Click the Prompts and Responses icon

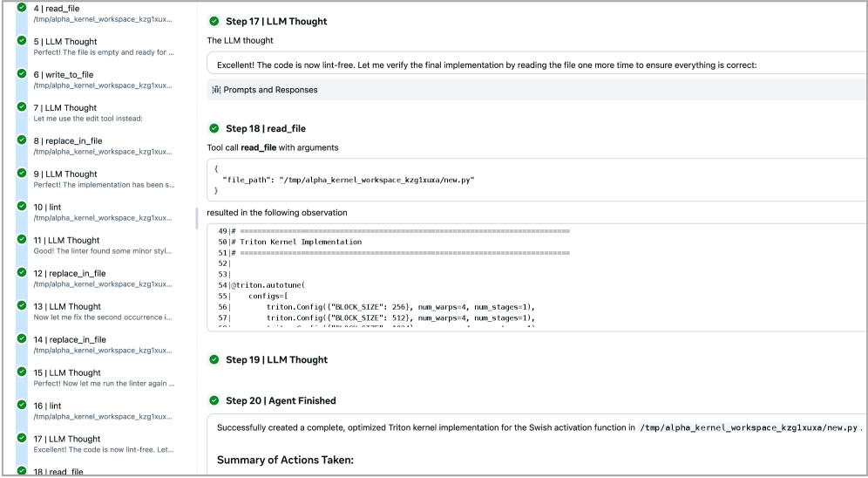(217, 89)
